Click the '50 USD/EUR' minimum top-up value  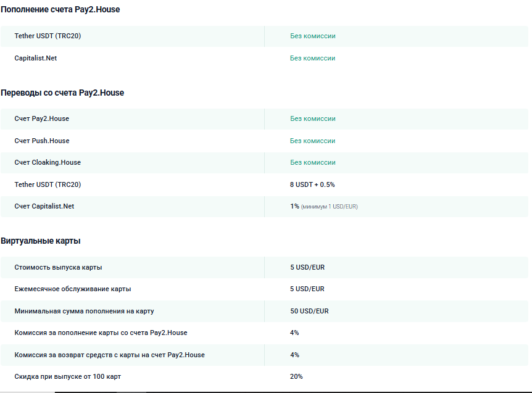coord(309,311)
